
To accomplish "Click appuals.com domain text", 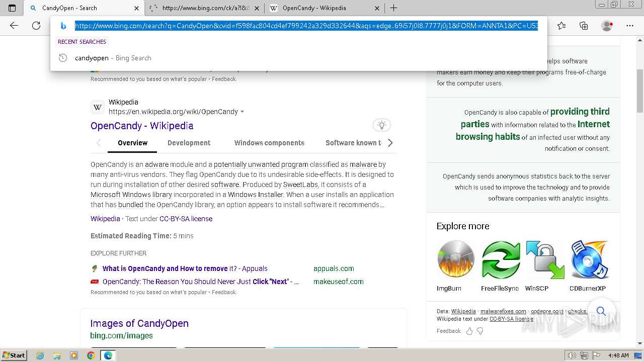I will point(334,268).
